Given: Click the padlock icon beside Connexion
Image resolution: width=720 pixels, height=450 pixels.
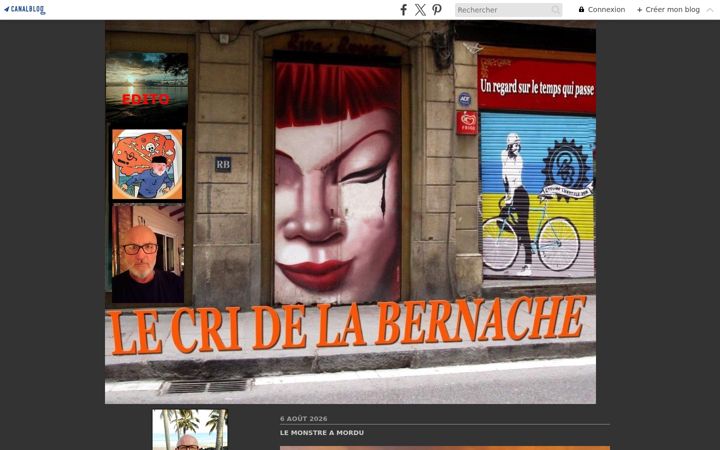Looking at the screenshot, I should pos(581,10).
